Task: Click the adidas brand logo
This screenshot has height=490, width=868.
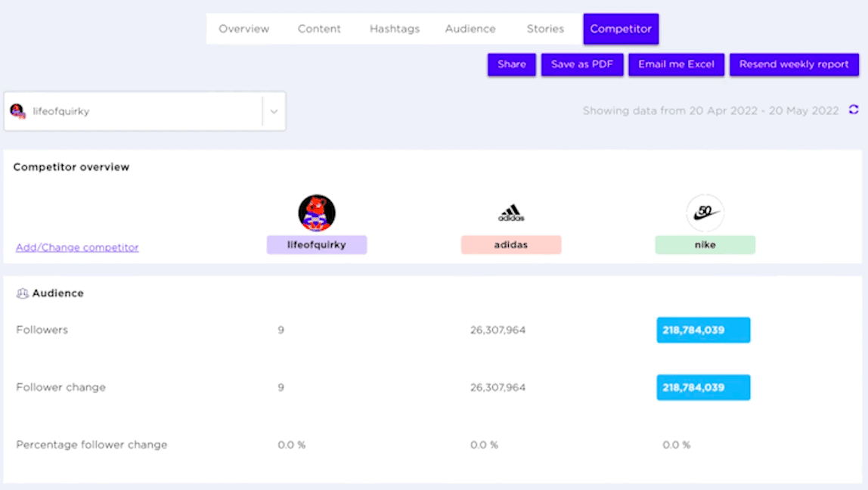Action: (x=511, y=212)
